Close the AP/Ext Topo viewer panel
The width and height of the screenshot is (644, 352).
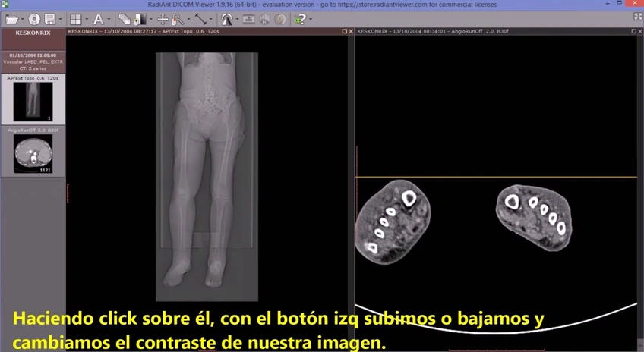(351, 31)
